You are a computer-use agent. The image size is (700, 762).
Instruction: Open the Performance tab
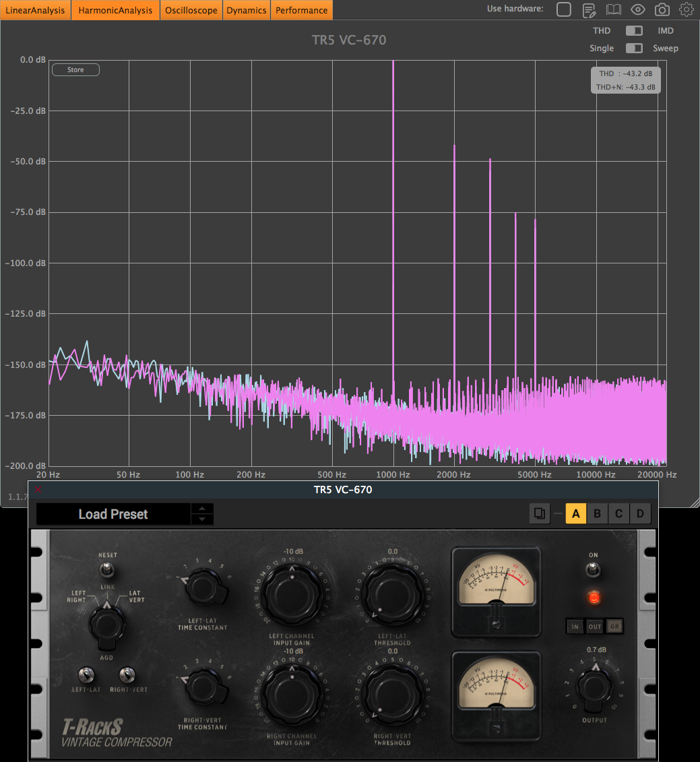(301, 10)
